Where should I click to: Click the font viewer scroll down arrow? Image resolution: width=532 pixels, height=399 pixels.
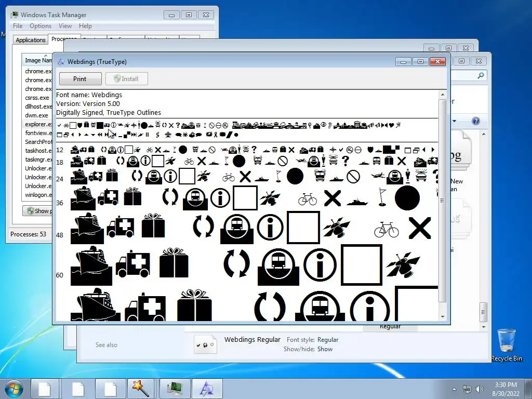click(x=443, y=317)
